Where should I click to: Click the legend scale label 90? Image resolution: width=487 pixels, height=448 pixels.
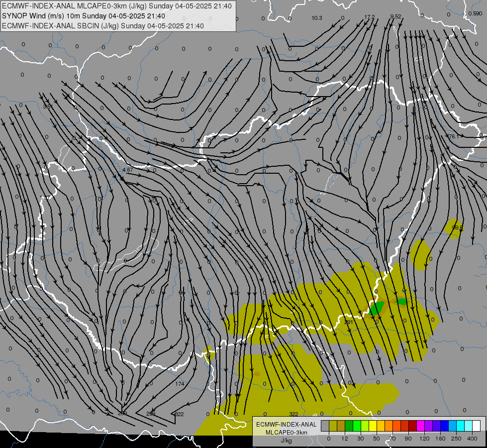[x=408, y=439]
